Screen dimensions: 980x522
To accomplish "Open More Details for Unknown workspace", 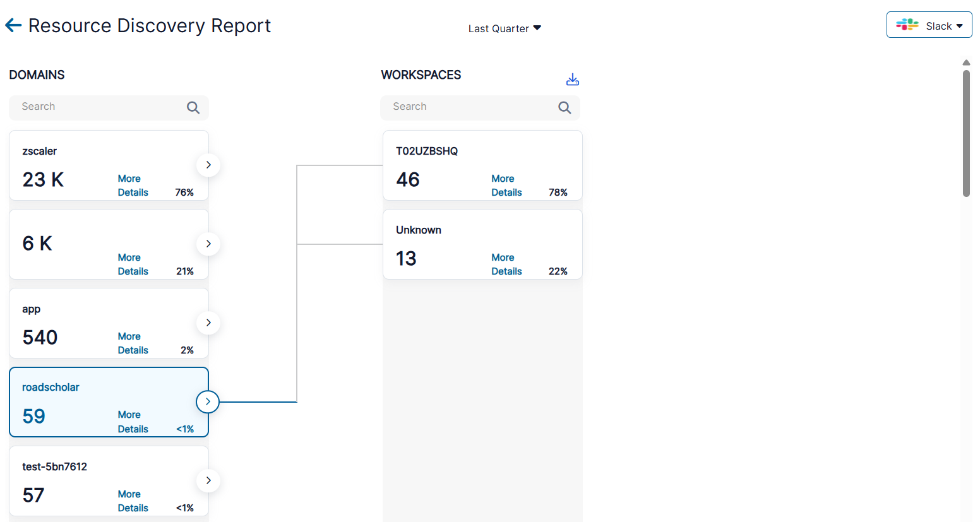I will (506, 264).
